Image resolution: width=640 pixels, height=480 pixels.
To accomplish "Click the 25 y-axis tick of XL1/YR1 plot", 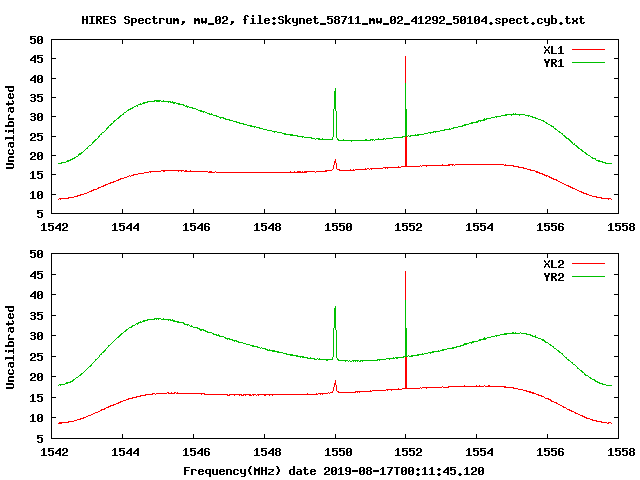I will click(36, 137).
